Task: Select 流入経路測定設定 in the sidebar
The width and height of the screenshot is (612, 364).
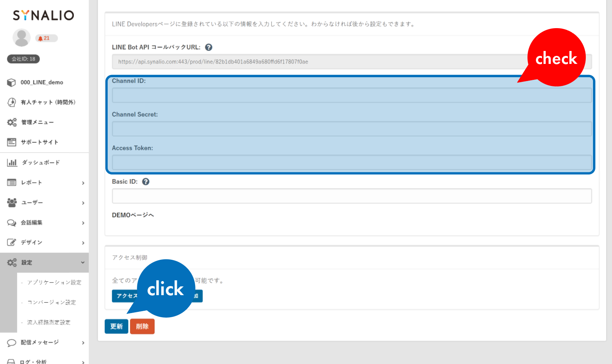Action: click(x=49, y=323)
